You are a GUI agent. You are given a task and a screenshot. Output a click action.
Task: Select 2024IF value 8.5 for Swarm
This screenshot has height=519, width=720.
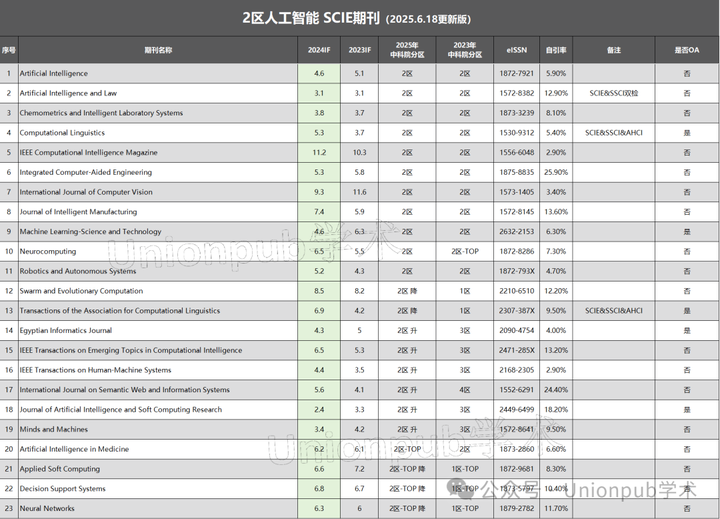(x=319, y=291)
